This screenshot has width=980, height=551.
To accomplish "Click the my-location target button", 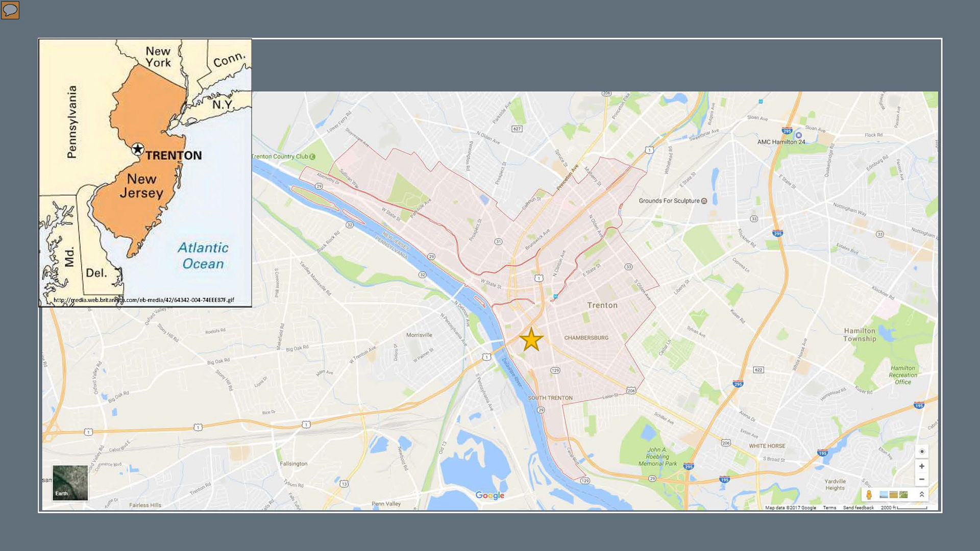I will 922,452.
